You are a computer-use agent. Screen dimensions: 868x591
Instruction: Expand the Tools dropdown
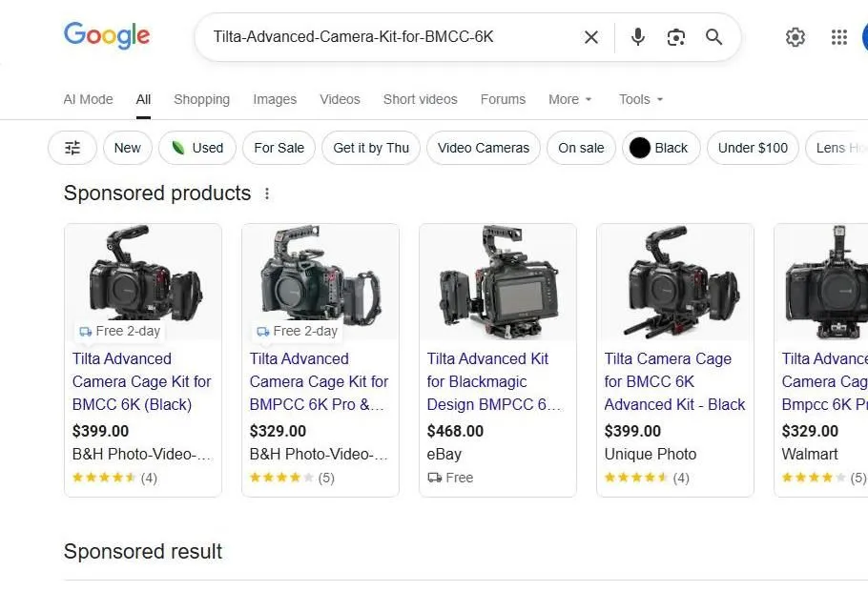641,99
